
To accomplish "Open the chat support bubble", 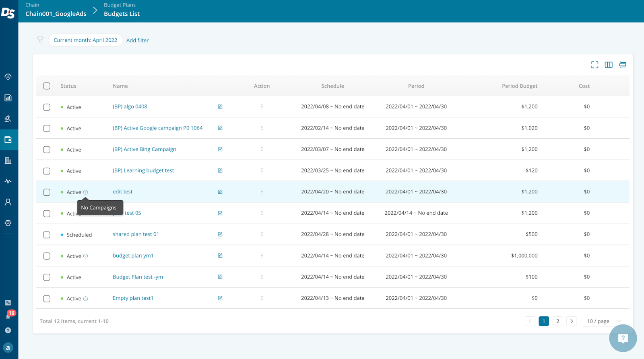I will (623, 338).
